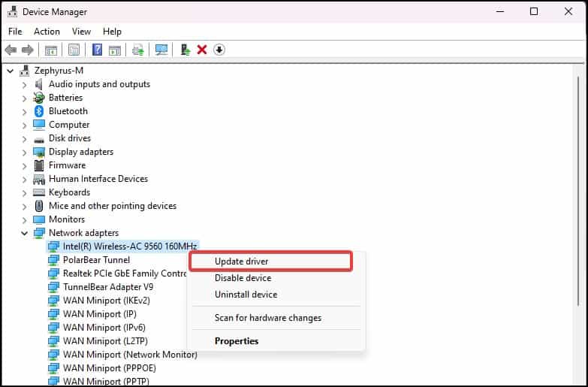Select WAN Miniport (IPv6)
The height and width of the screenshot is (387, 588).
pyautogui.click(x=104, y=328)
